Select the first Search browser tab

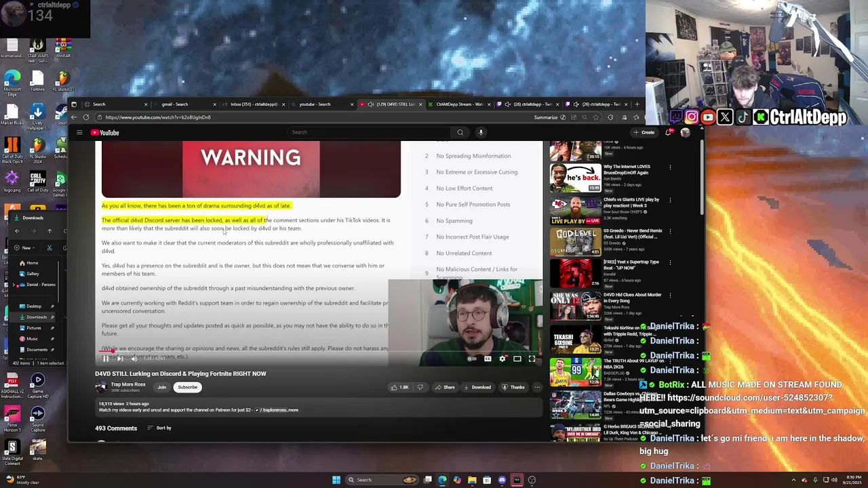tap(115, 104)
